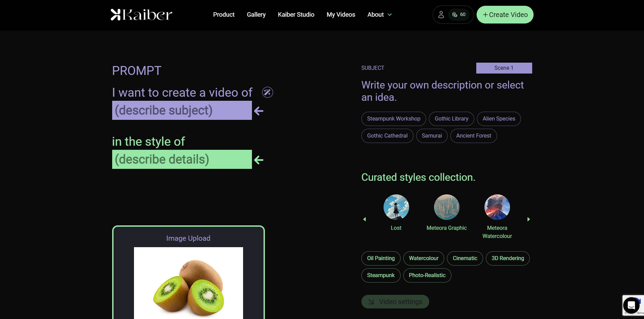This screenshot has height=319, width=644.
Task: Show next curated styles with right arrow
Action: pos(528,219)
